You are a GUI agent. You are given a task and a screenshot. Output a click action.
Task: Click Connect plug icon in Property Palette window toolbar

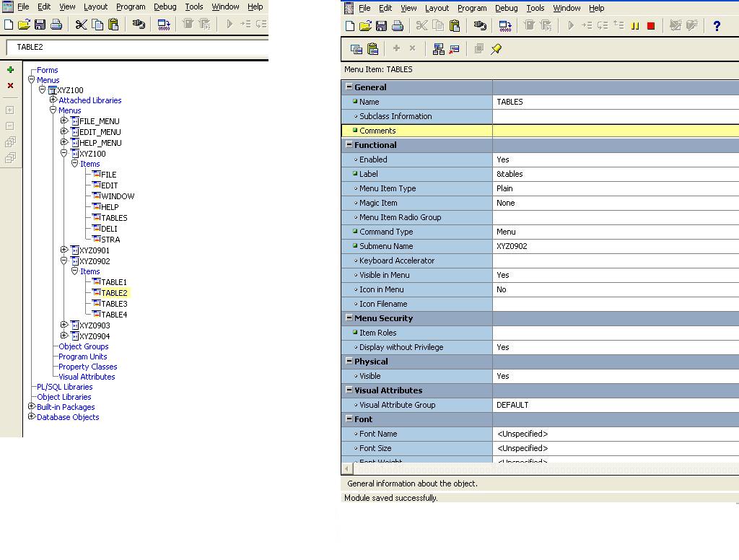tap(480, 25)
